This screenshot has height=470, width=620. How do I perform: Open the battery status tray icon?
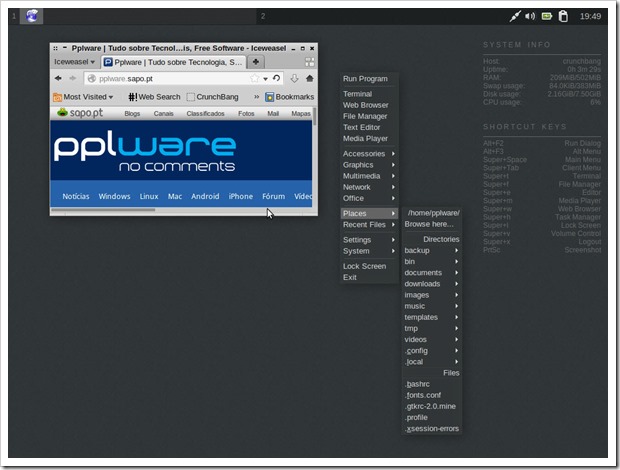click(547, 16)
